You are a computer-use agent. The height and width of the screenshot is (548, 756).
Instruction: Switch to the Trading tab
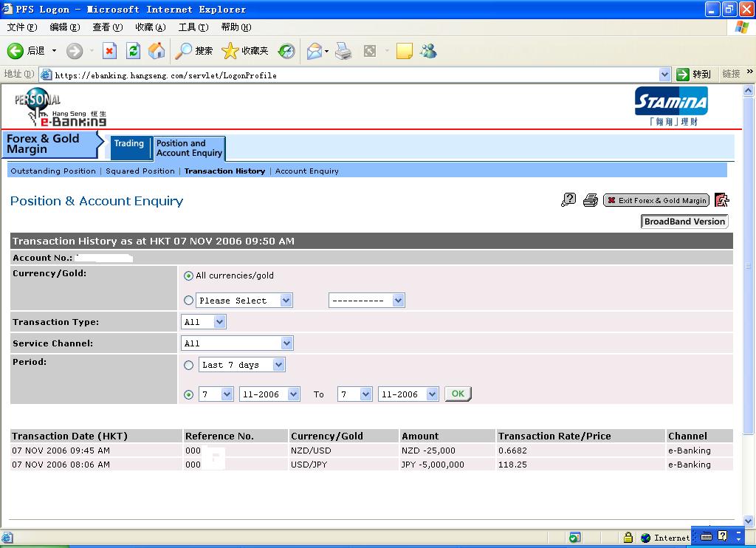tap(129, 144)
